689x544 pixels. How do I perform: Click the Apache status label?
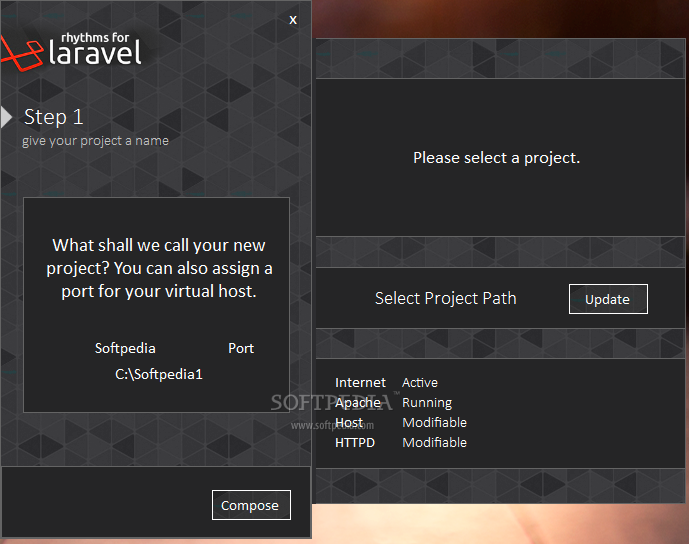click(x=358, y=403)
